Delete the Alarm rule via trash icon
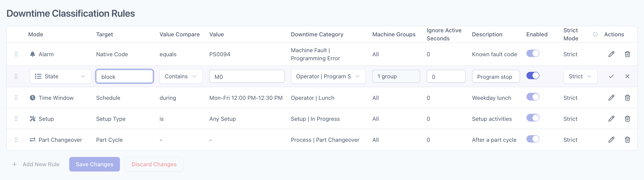The image size is (644, 180). (627, 54)
